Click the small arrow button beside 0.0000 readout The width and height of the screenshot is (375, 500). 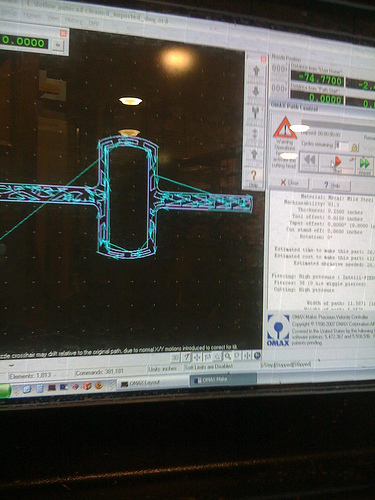click(x=58, y=44)
